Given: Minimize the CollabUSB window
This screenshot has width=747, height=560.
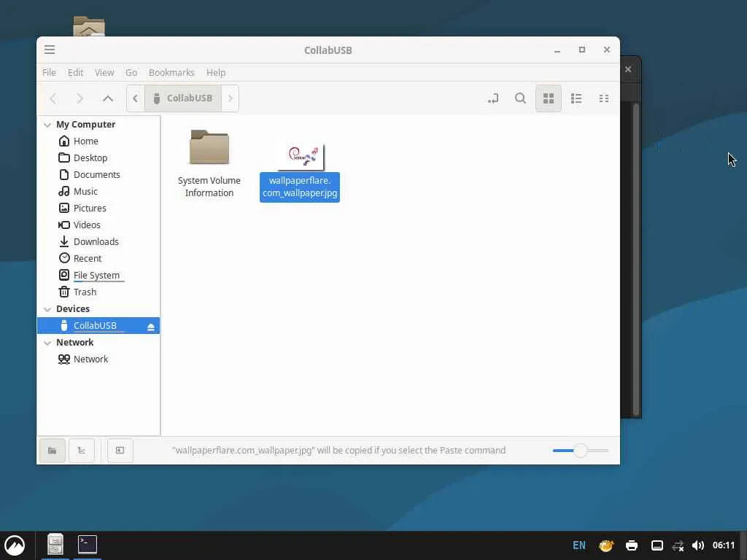Looking at the screenshot, I should tap(557, 50).
